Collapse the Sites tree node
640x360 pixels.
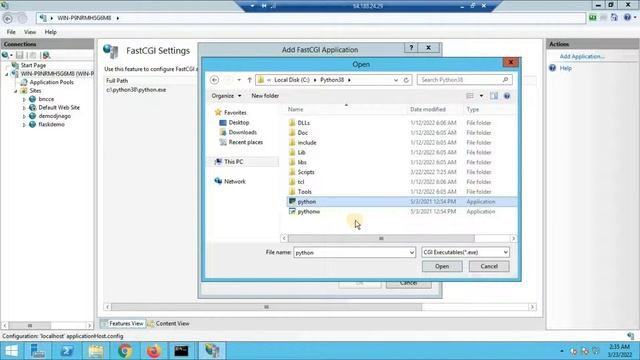coord(16,91)
